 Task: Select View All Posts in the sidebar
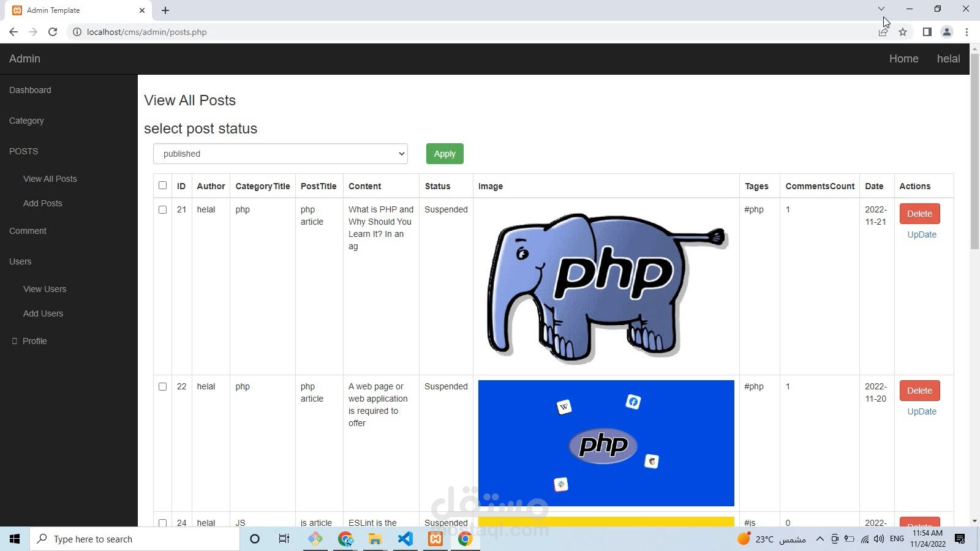(50, 179)
